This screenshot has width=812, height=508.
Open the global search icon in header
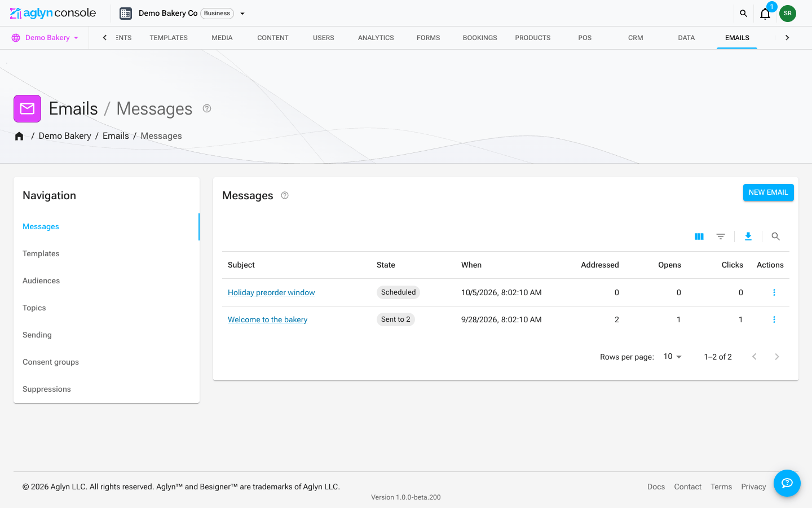pyautogui.click(x=743, y=14)
